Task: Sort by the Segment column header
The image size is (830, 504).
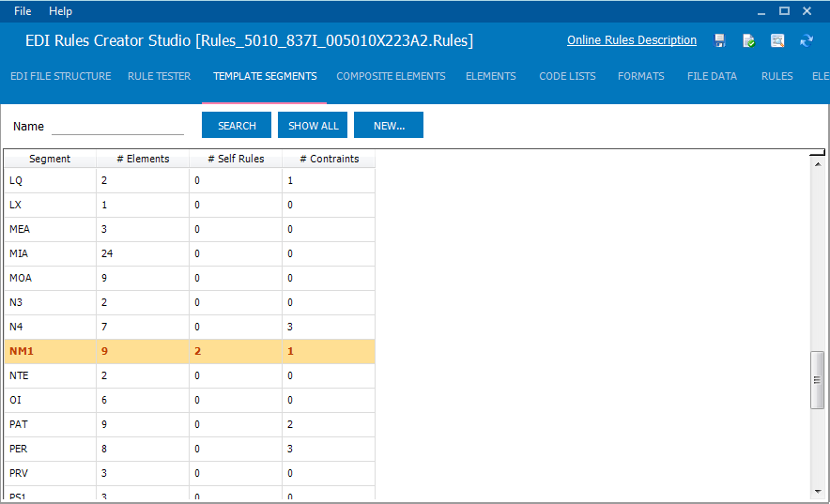Action: click(x=50, y=159)
